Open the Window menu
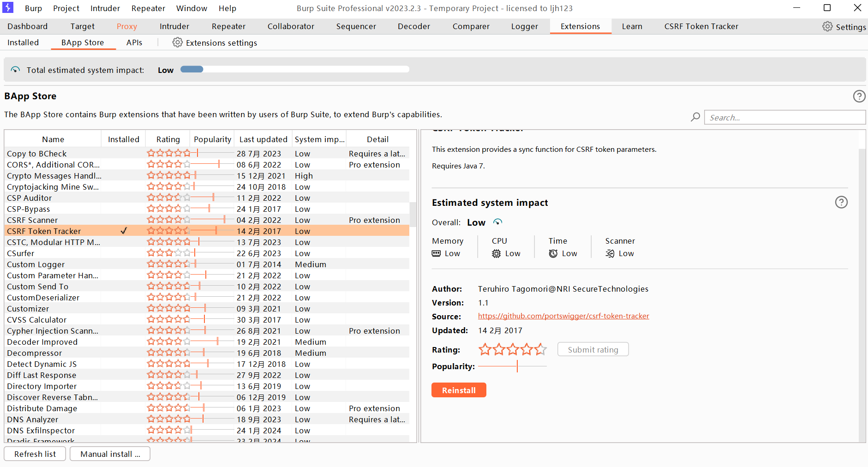 click(192, 8)
